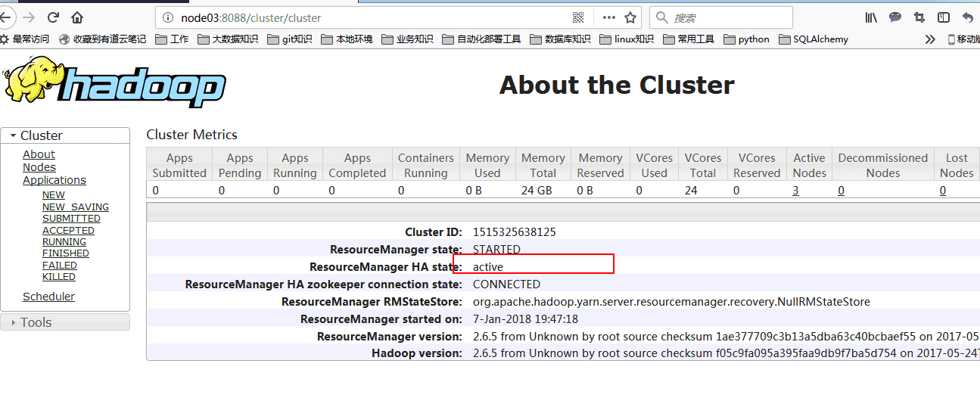Select the STARTED ResourceManager state value
The width and height of the screenshot is (980, 404).
coord(496,250)
